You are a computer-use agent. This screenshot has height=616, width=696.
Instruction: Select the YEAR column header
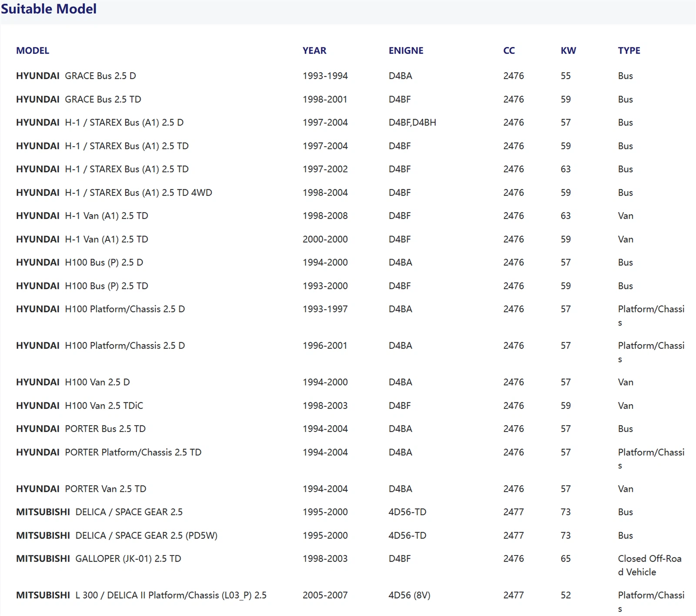315,50
